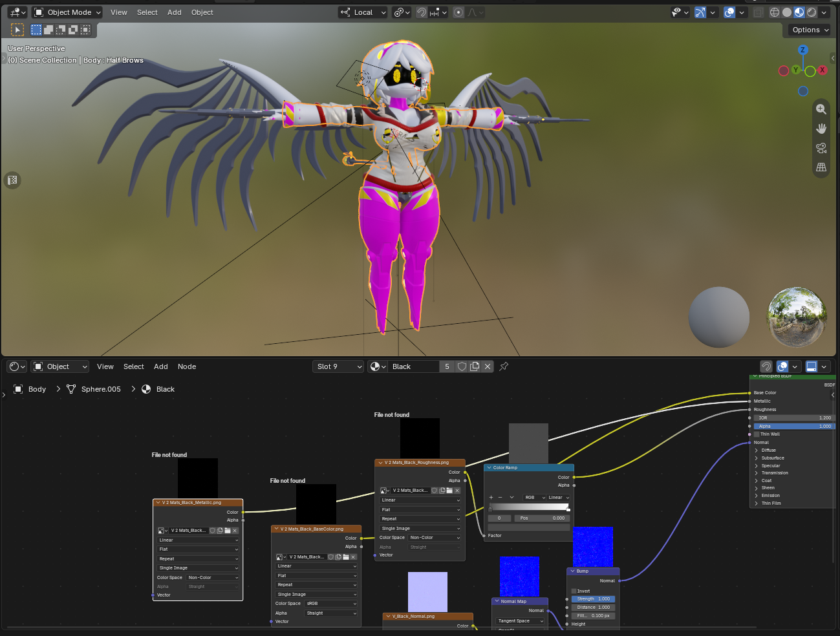Toggle proportional editing icon in viewport header

click(x=458, y=12)
